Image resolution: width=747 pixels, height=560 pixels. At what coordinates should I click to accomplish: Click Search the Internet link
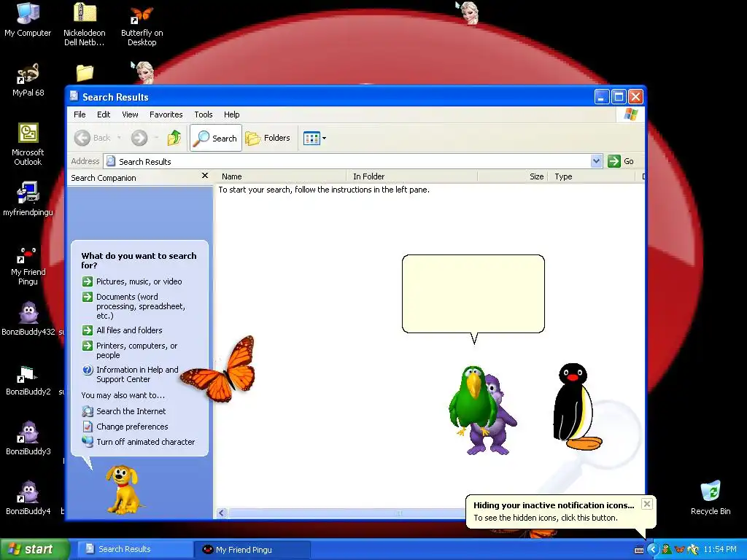124,411
